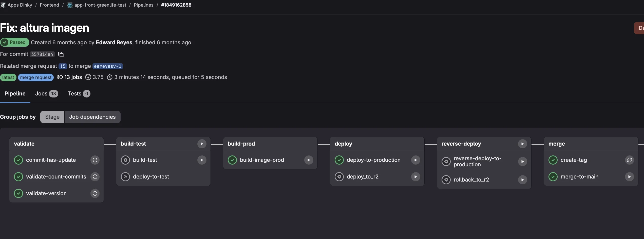The height and width of the screenshot is (239, 644).
Task: Copy the commit SHA 357814e4
Action: click(x=61, y=54)
